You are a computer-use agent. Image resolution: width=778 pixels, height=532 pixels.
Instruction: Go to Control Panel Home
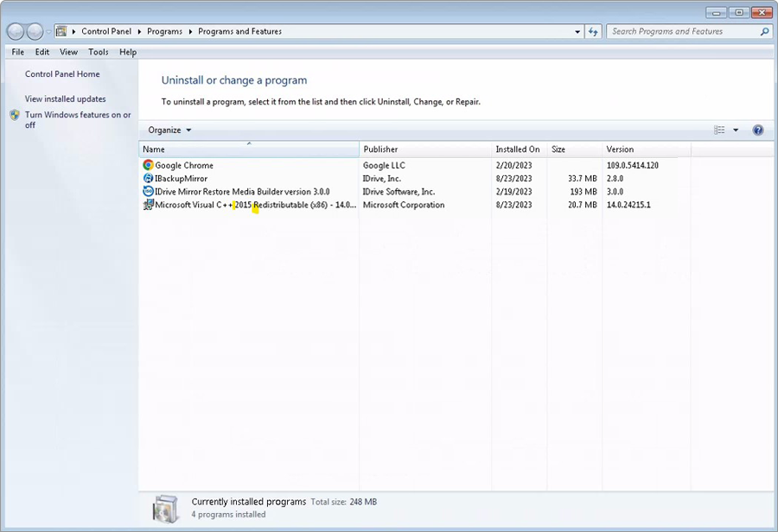click(x=62, y=74)
